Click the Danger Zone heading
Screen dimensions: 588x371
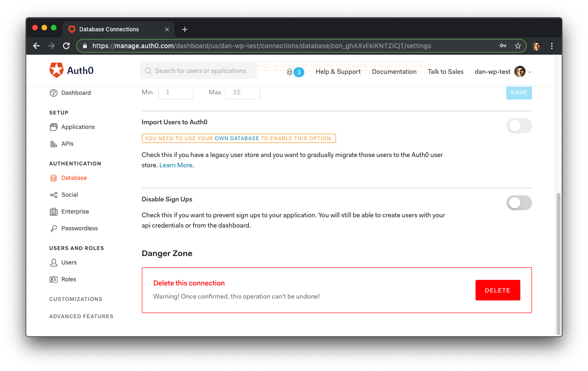[167, 253]
